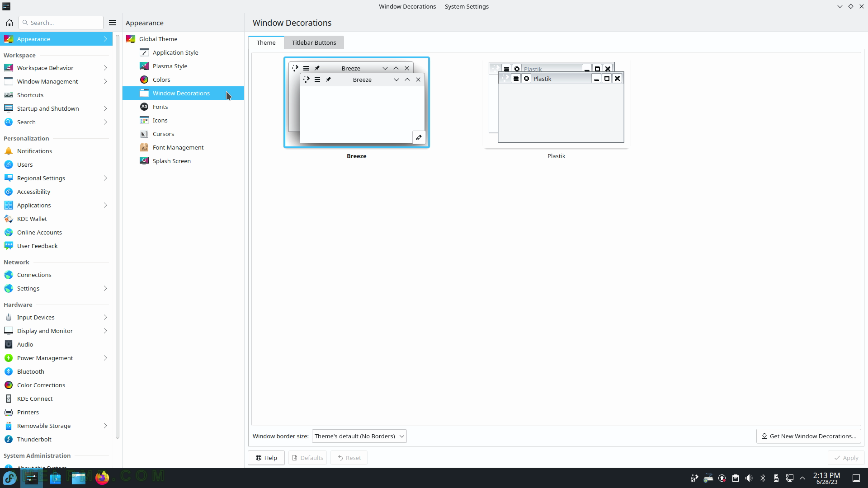Click the Reset button

pos(349,458)
